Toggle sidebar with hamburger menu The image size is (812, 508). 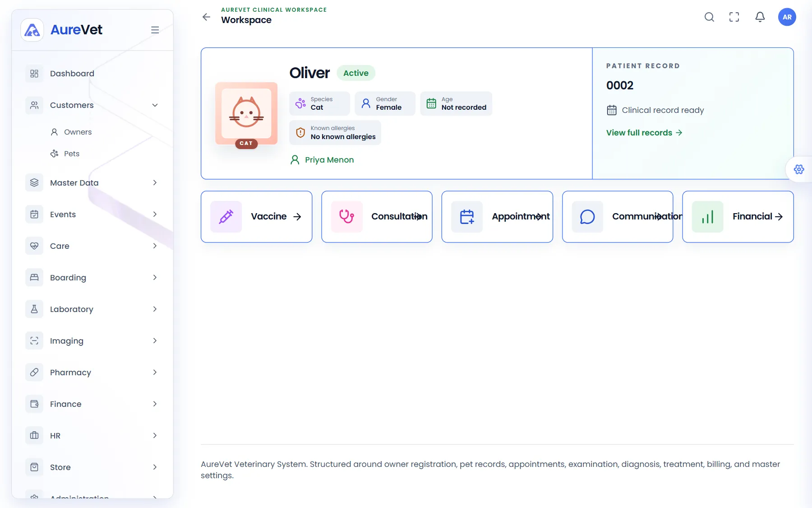[x=155, y=30]
